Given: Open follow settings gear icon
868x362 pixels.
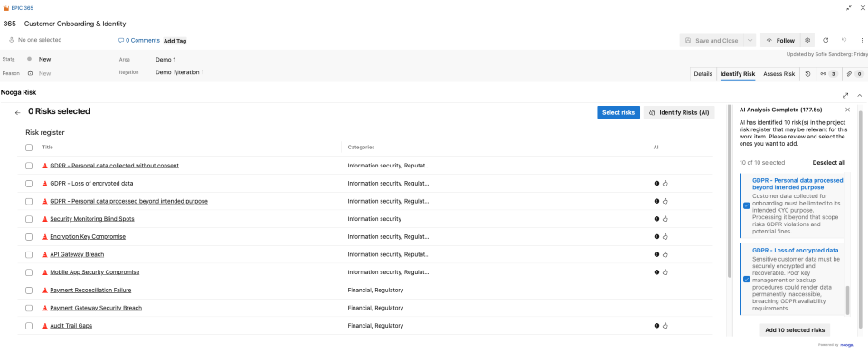Looking at the screenshot, I should [x=807, y=40].
